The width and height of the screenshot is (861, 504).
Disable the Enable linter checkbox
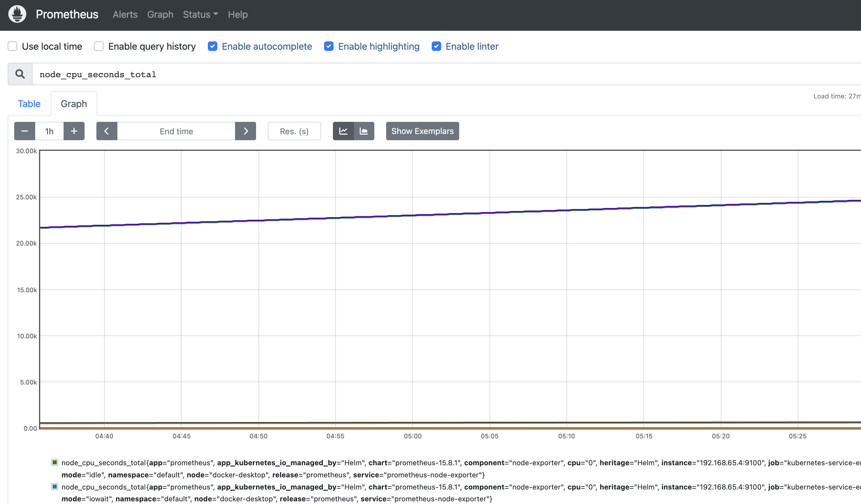click(436, 46)
